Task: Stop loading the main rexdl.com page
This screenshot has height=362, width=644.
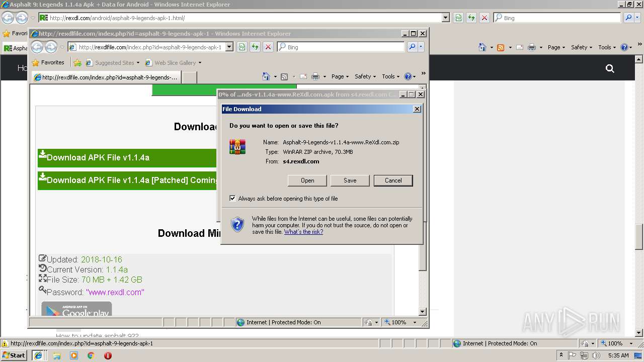Action: [485, 18]
